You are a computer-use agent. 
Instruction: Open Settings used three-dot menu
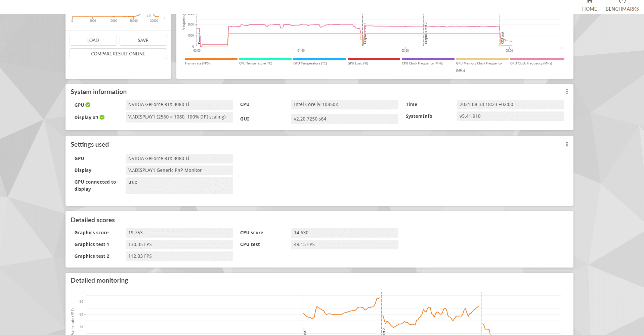(x=567, y=144)
